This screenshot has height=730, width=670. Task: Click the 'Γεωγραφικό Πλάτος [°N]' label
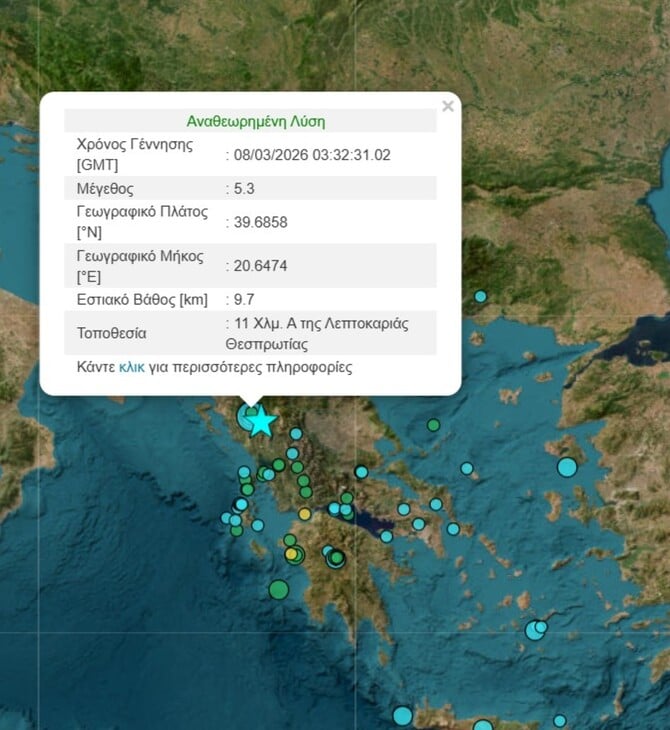click(142, 222)
